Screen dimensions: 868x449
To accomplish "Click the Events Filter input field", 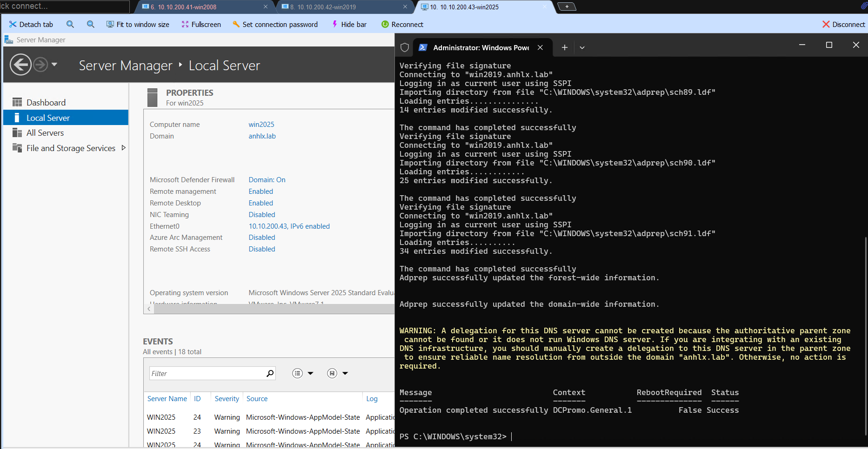I will pyautogui.click(x=207, y=373).
